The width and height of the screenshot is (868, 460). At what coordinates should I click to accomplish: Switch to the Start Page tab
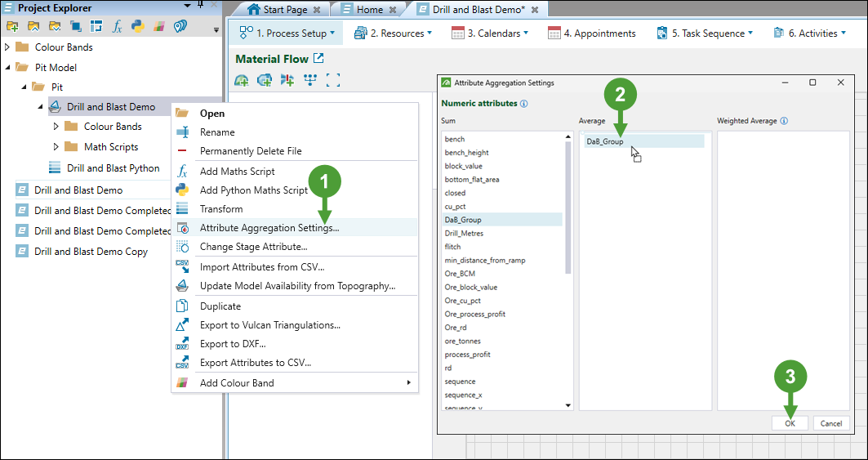point(278,10)
